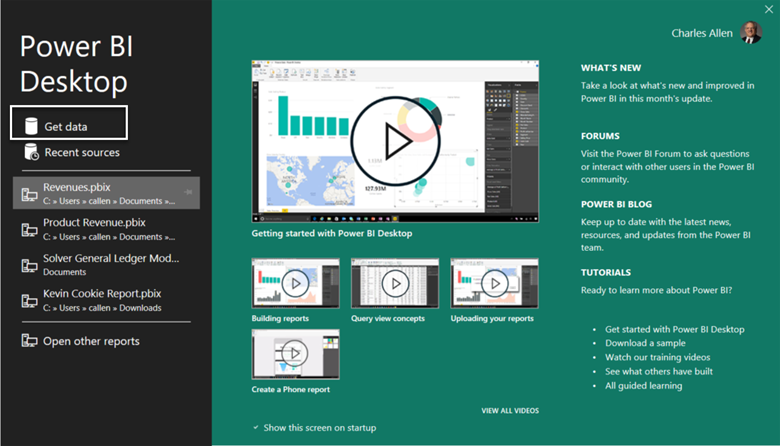Play the Create a Phone report video

coord(295,354)
